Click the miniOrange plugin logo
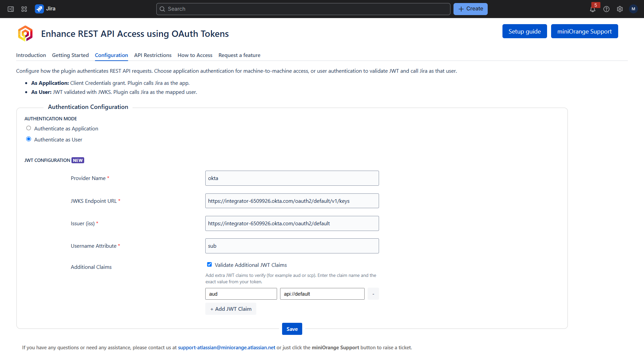This screenshot has height=357, width=644. (25, 34)
